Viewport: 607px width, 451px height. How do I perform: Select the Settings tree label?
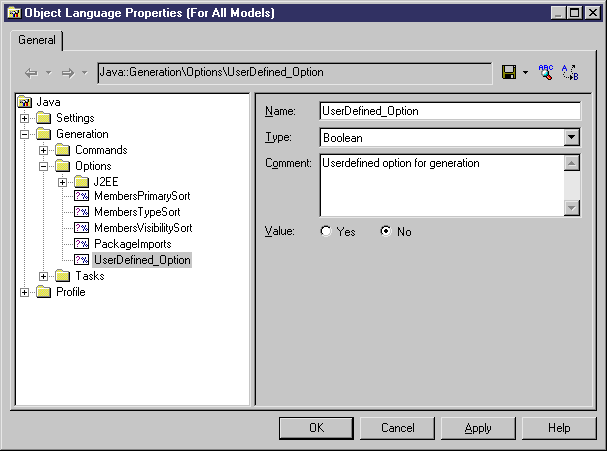tap(75, 118)
